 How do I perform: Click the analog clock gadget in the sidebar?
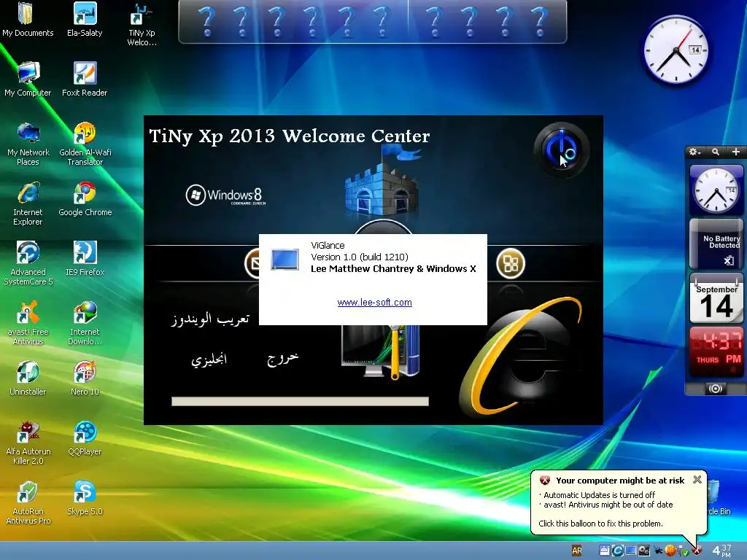pyautogui.click(x=716, y=190)
